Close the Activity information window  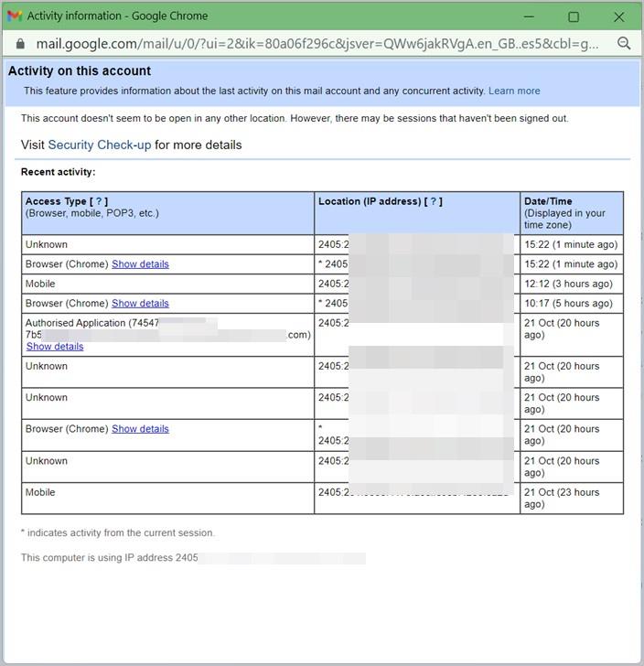(x=619, y=16)
